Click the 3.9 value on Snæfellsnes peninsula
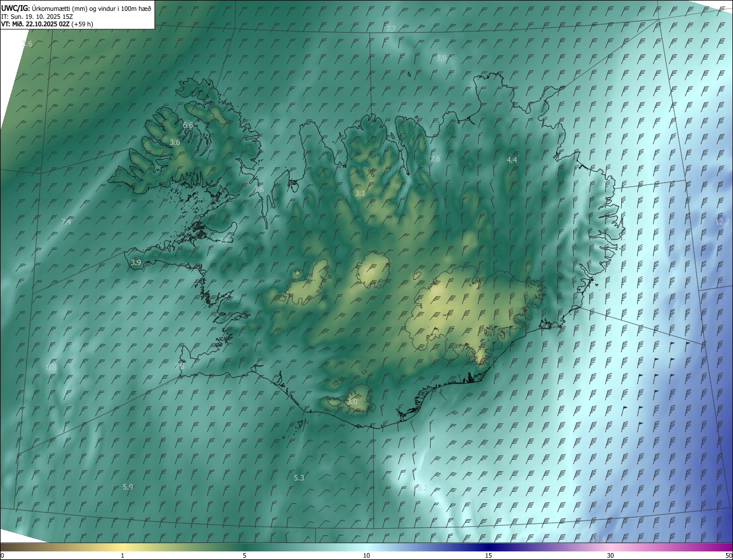The width and height of the screenshot is (733, 560). point(135,262)
